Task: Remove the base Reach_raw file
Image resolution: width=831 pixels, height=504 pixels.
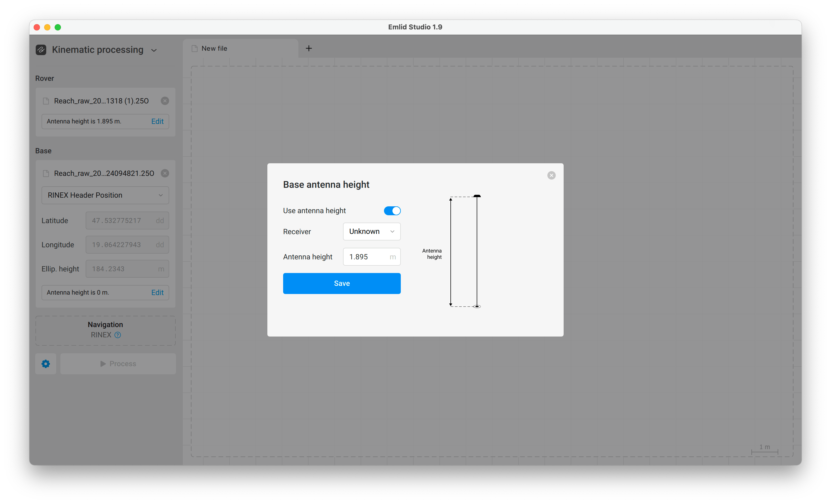Action: pyautogui.click(x=165, y=174)
